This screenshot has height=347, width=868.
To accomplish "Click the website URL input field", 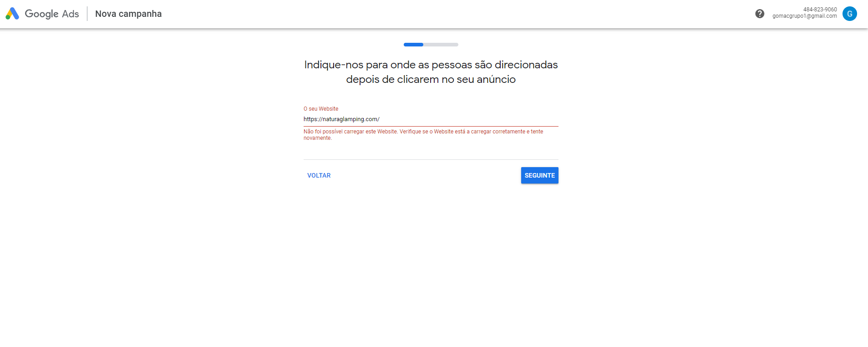I will pos(431,119).
